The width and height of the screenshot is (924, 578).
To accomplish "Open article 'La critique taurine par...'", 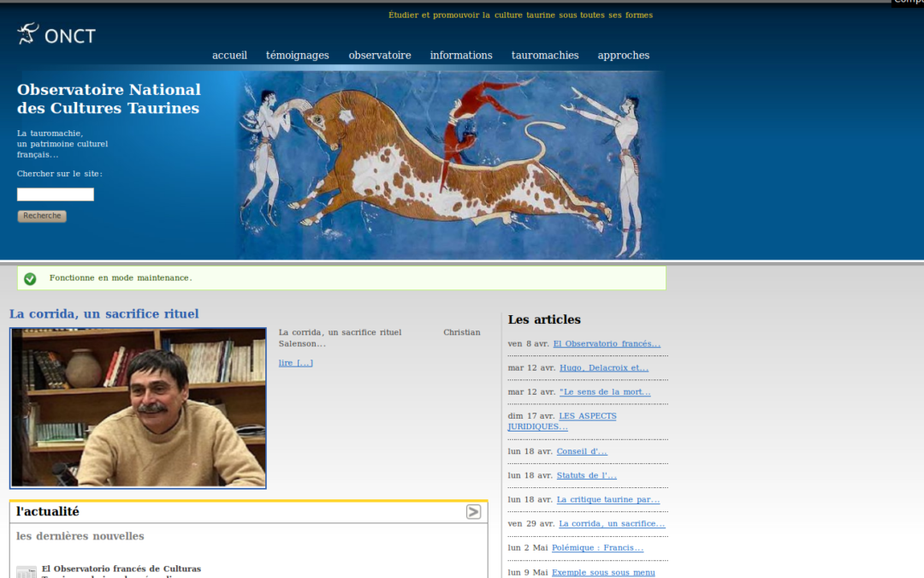I will [x=607, y=499].
